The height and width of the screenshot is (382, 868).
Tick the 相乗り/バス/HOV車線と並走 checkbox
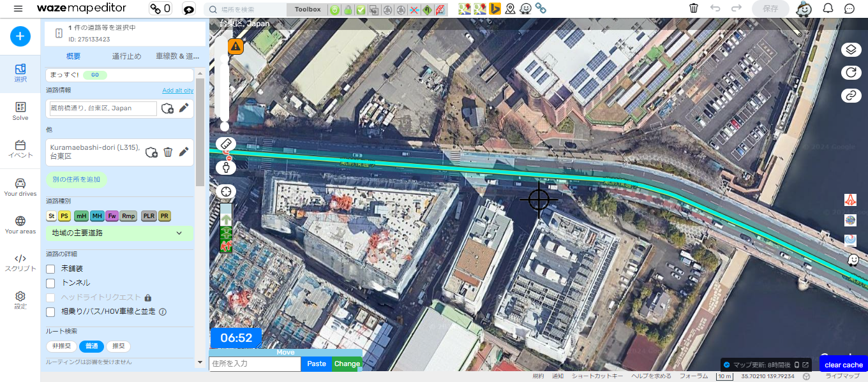(50, 312)
